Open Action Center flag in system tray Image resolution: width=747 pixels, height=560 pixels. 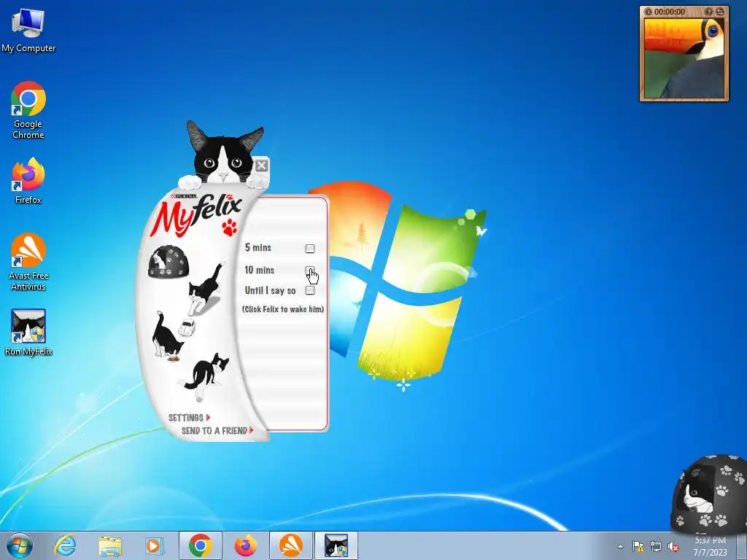click(x=638, y=547)
